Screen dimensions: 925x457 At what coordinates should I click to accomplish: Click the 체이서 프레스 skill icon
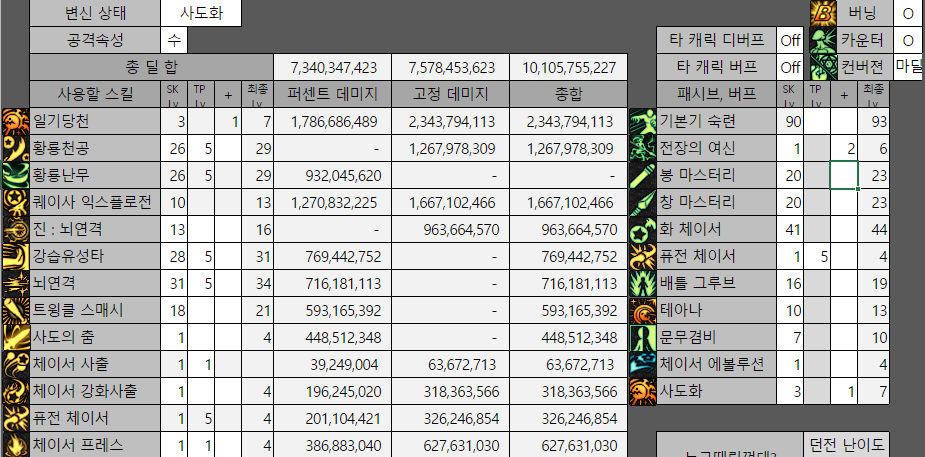(14, 444)
